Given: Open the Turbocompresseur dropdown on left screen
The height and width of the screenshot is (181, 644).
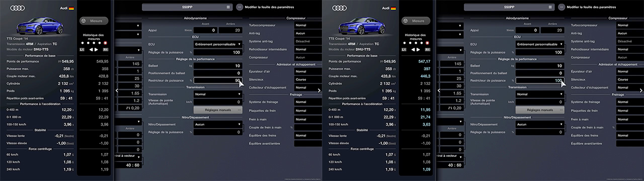Looking at the screenshot, I should (x=308, y=25).
